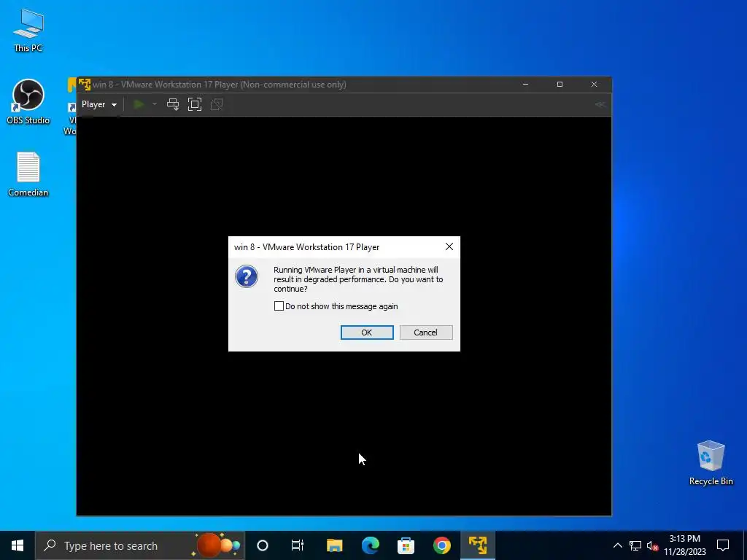
Task: Open the Windows Start menu
Action: coord(18,545)
